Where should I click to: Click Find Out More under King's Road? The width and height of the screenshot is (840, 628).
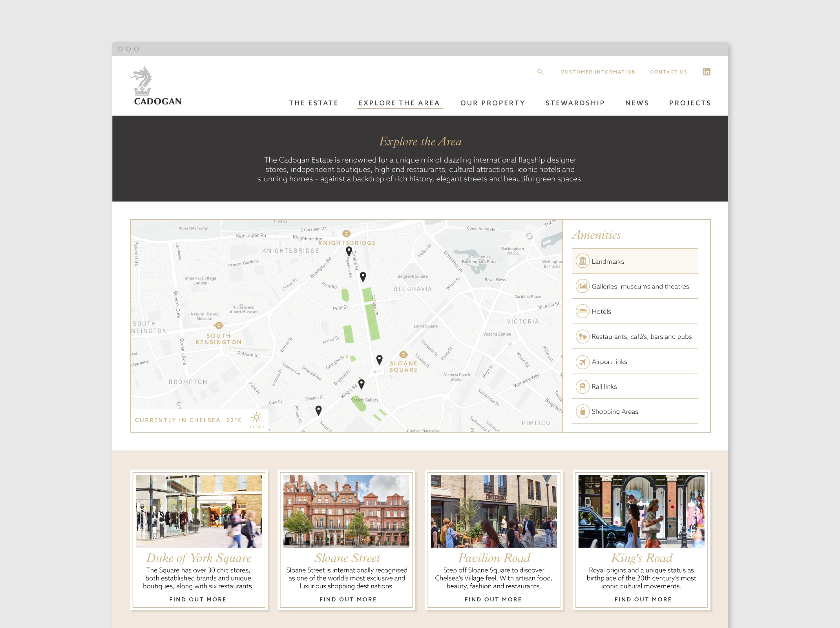pyautogui.click(x=643, y=599)
